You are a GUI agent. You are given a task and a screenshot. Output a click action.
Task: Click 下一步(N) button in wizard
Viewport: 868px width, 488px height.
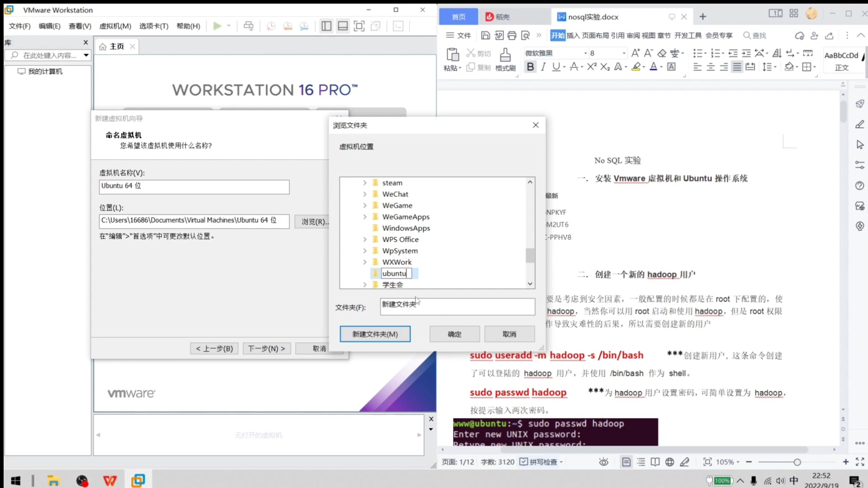pos(266,348)
